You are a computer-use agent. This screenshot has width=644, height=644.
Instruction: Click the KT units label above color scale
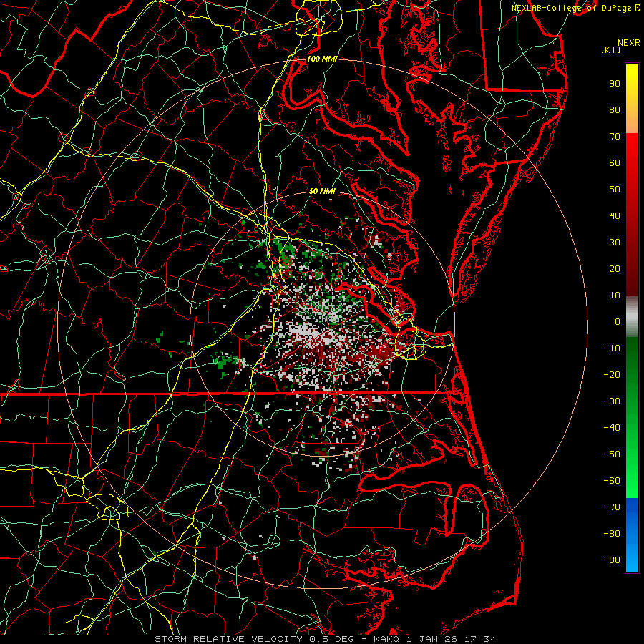[611, 49]
